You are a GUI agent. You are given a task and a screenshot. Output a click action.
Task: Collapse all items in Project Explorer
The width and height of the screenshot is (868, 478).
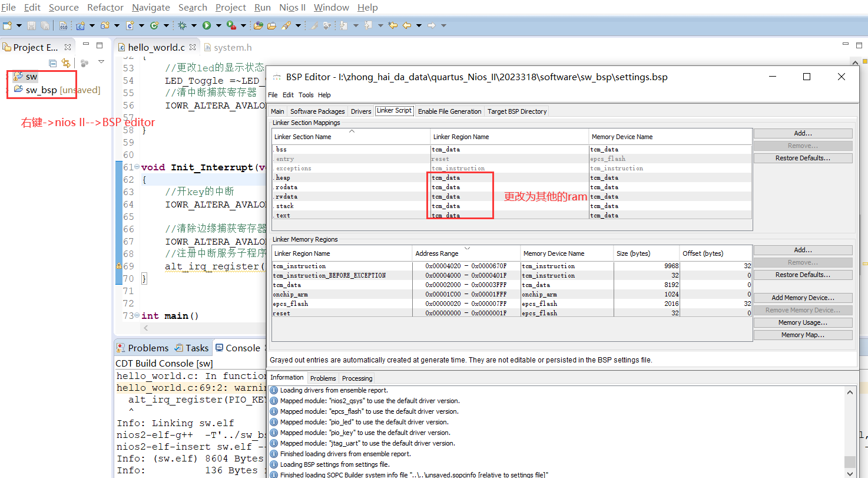tap(53, 62)
